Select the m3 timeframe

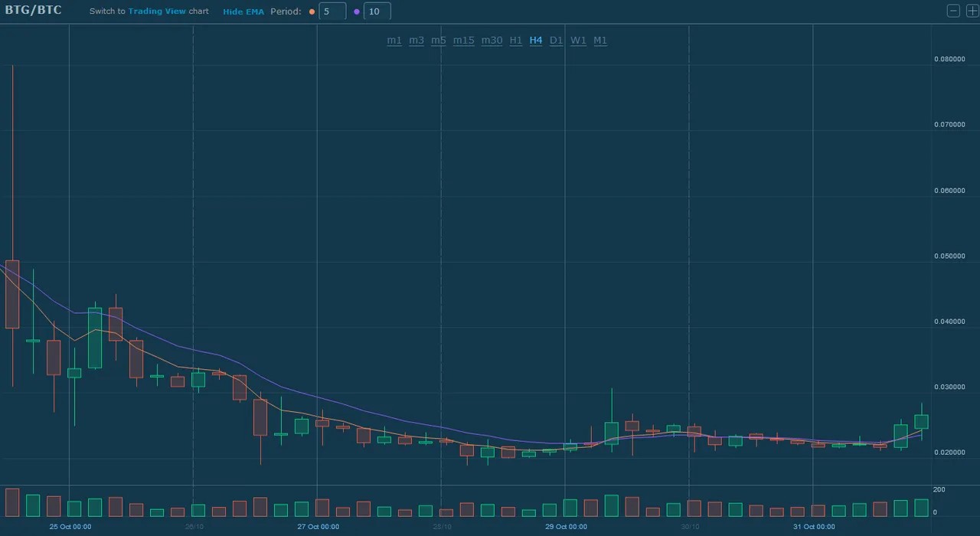(416, 41)
